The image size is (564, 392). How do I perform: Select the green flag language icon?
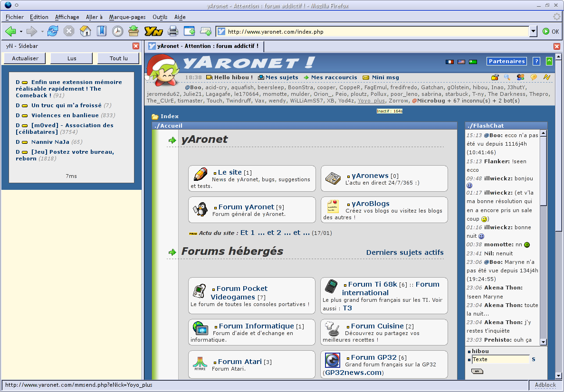tap(473, 62)
